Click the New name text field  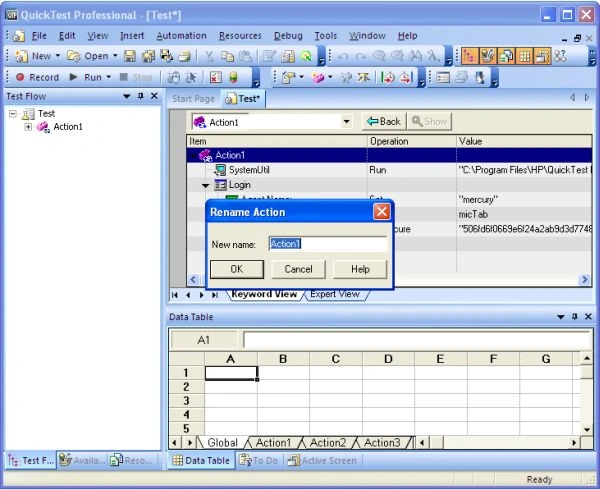point(328,244)
